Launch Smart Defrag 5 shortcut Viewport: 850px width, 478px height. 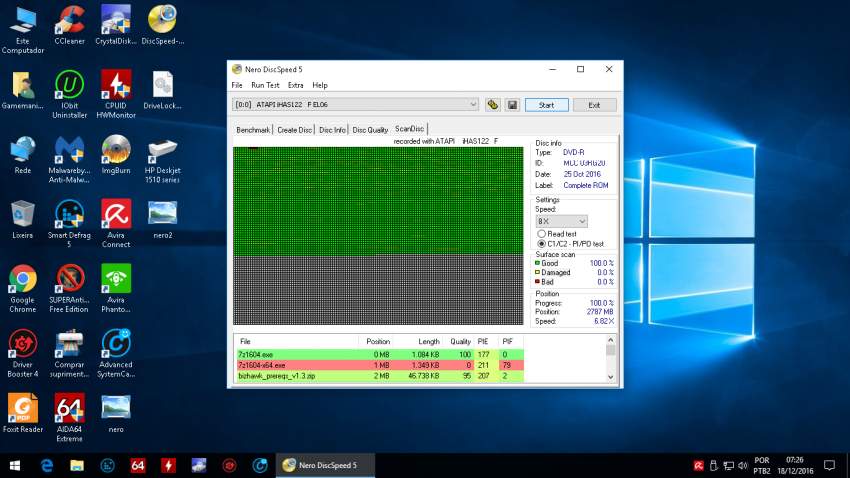point(69,224)
